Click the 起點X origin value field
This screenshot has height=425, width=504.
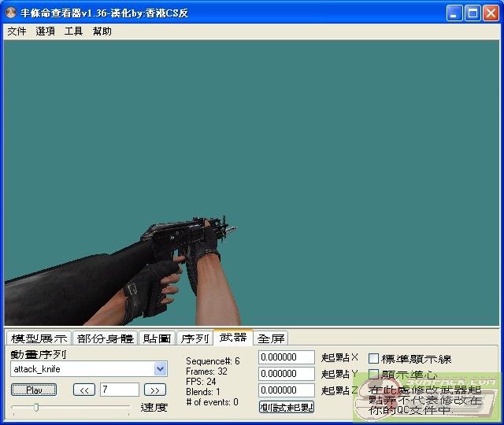287,357
